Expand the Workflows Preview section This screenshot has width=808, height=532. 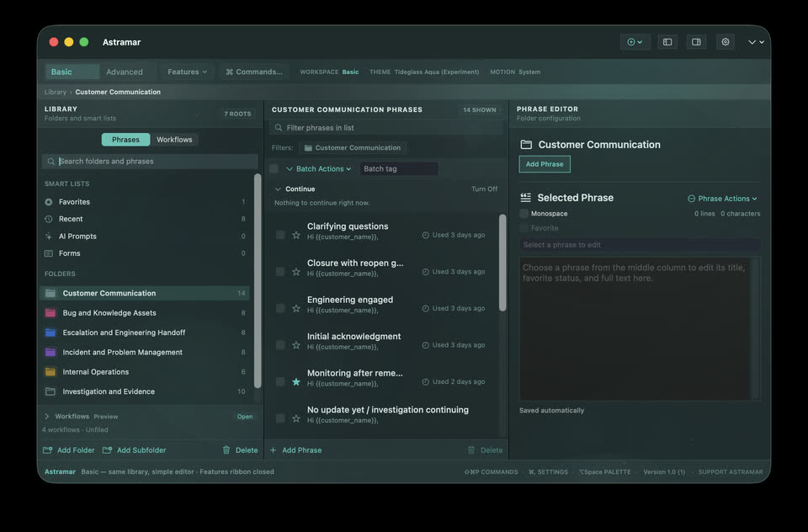click(46, 416)
